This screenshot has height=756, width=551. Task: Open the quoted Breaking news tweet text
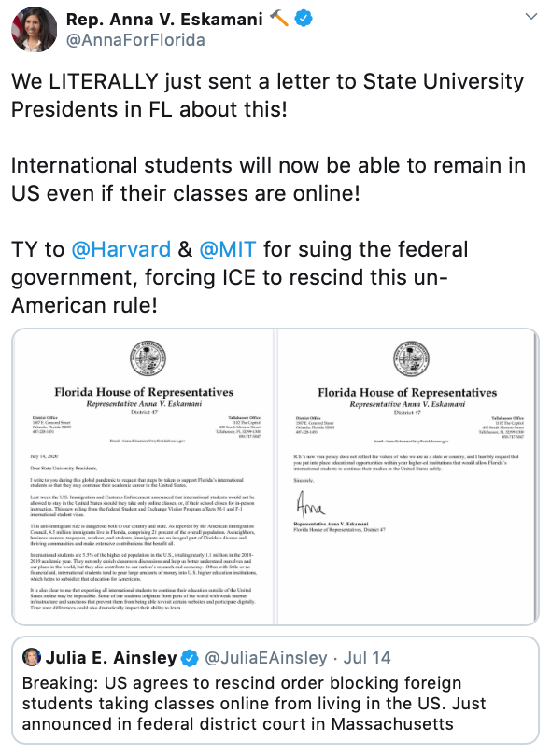pyautogui.click(x=253, y=704)
